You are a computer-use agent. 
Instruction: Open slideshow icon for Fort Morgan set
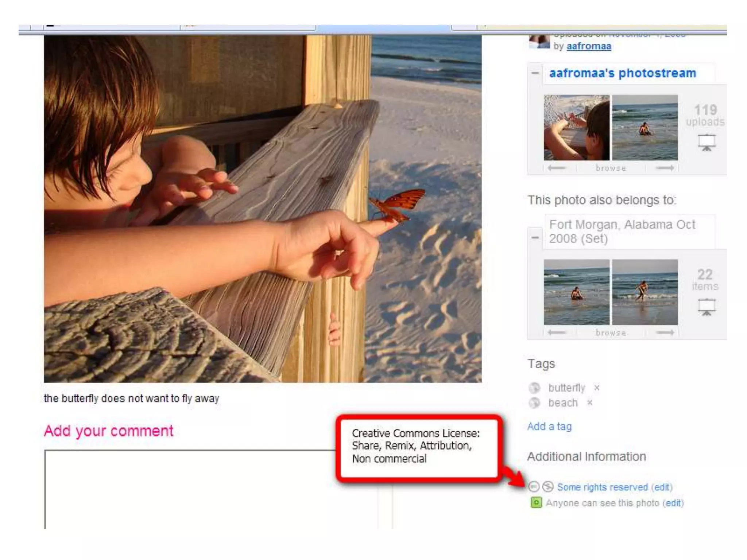(707, 307)
